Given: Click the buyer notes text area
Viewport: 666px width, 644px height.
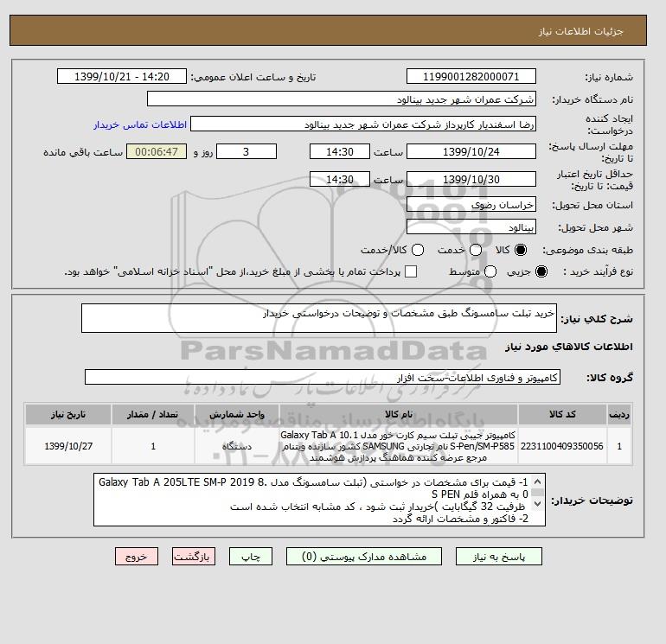Looking at the screenshot, I should tap(319, 500).
